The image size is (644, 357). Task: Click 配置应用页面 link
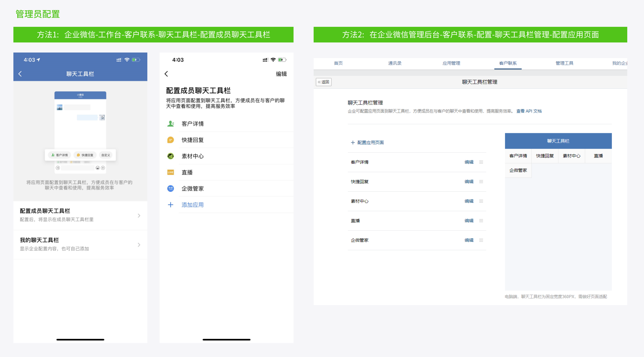pos(371,142)
